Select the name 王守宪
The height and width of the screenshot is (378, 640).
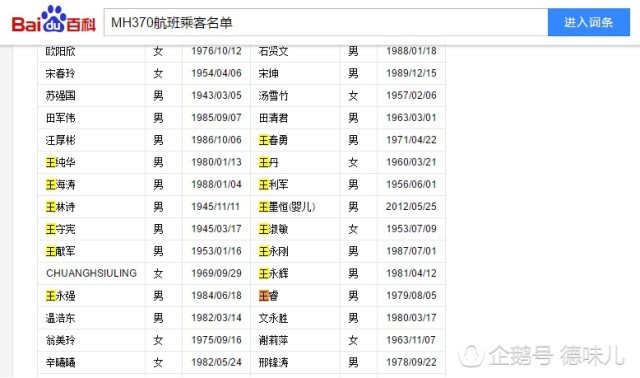[60, 229]
